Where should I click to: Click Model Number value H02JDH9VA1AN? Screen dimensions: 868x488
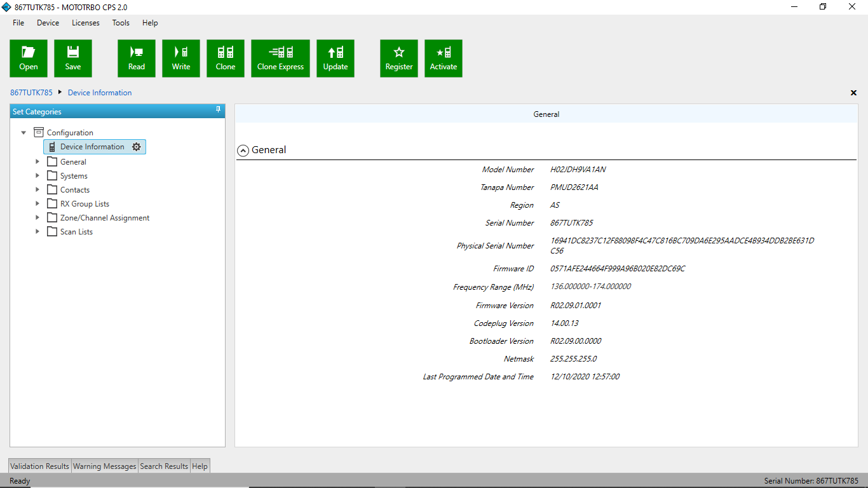pyautogui.click(x=578, y=170)
